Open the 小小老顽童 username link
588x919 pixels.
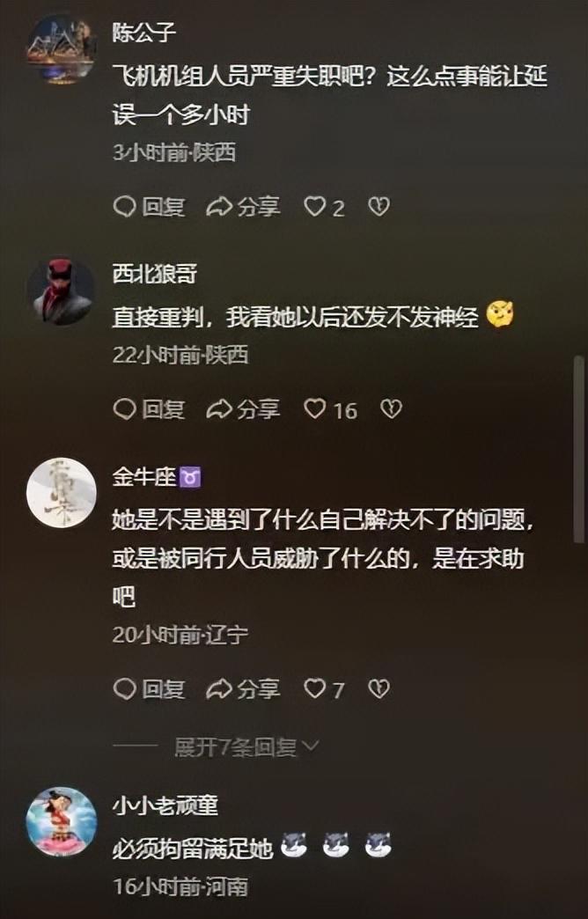tap(165, 805)
